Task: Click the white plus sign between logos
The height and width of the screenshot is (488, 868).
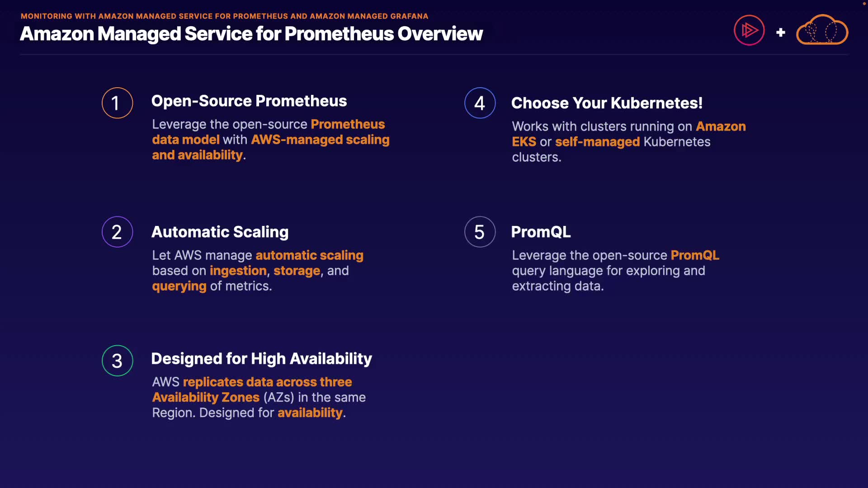Action: (780, 33)
